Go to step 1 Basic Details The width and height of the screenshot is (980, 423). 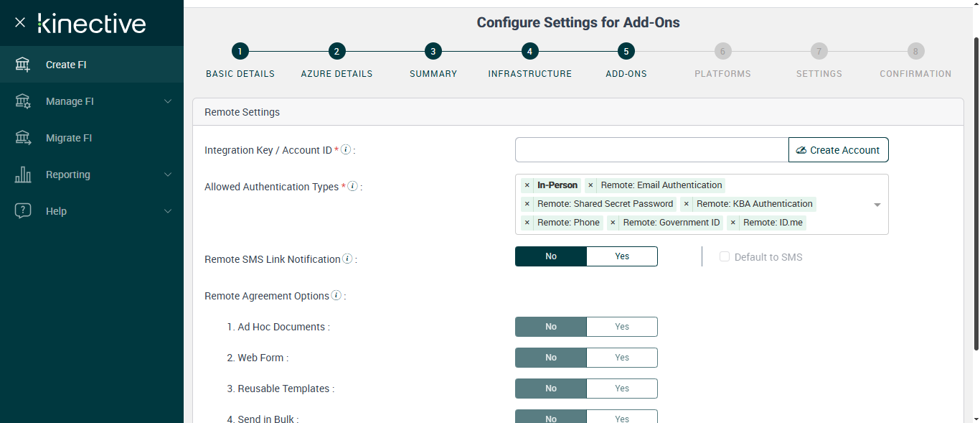(240, 51)
